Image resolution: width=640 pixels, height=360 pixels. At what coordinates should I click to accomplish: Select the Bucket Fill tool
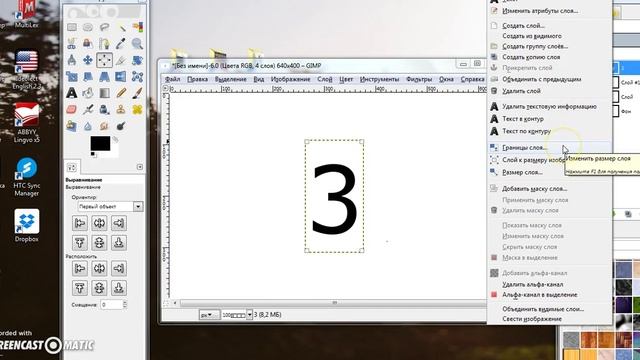click(88, 93)
